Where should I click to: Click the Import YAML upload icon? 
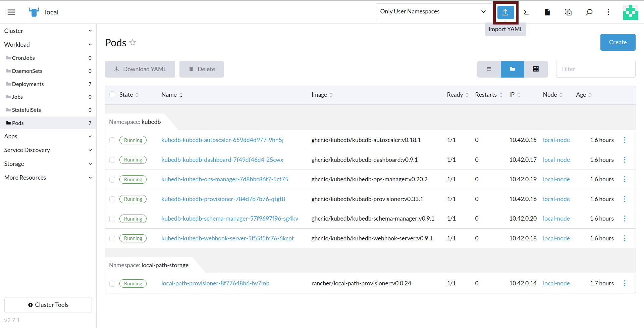click(505, 12)
